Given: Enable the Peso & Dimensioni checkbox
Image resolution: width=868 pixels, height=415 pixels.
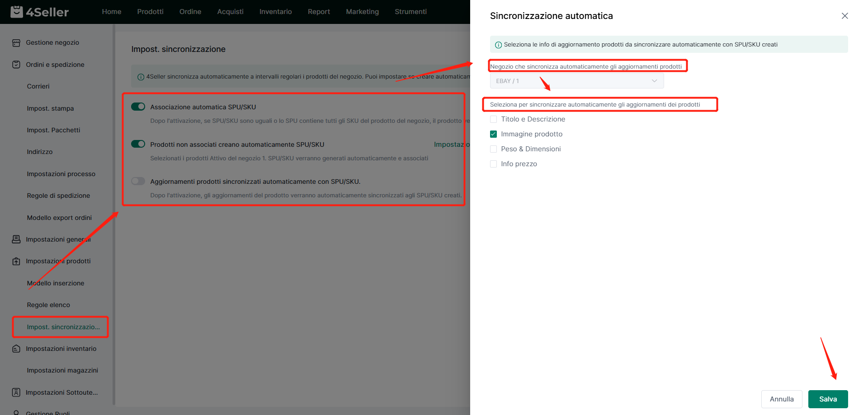Looking at the screenshot, I should point(494,149).
